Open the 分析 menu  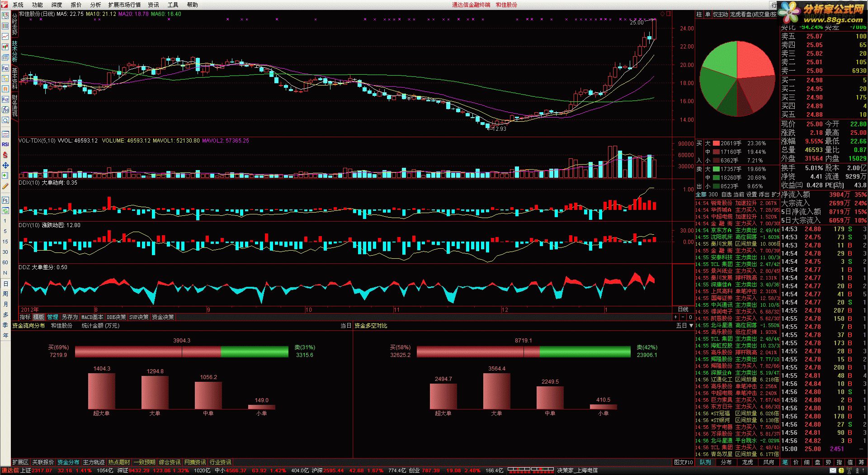95,5
